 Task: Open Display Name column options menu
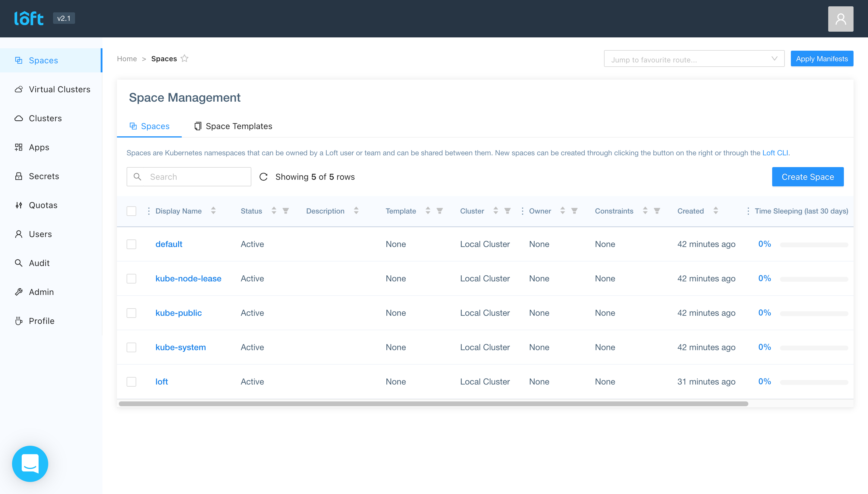coord(149,211)
